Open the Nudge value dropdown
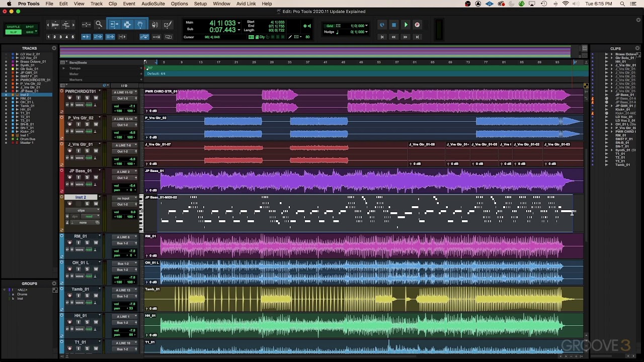This screenshot has height=362, width=644. point(366,32)
